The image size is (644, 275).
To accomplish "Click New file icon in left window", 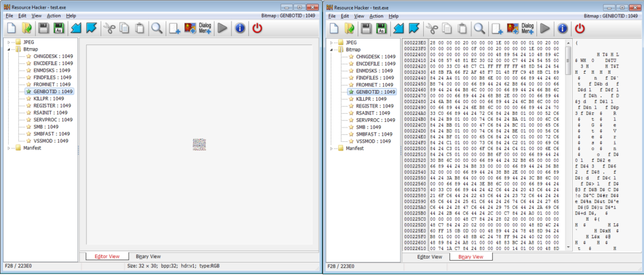I will [x=13, y=28].
